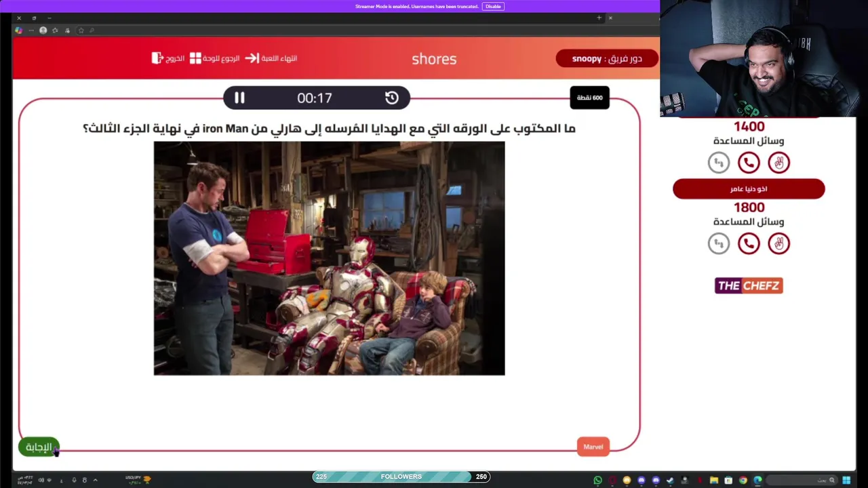The image size is (868, 488).
Task: Reveal the answer with the green الإجابة button
Action: 39,447
